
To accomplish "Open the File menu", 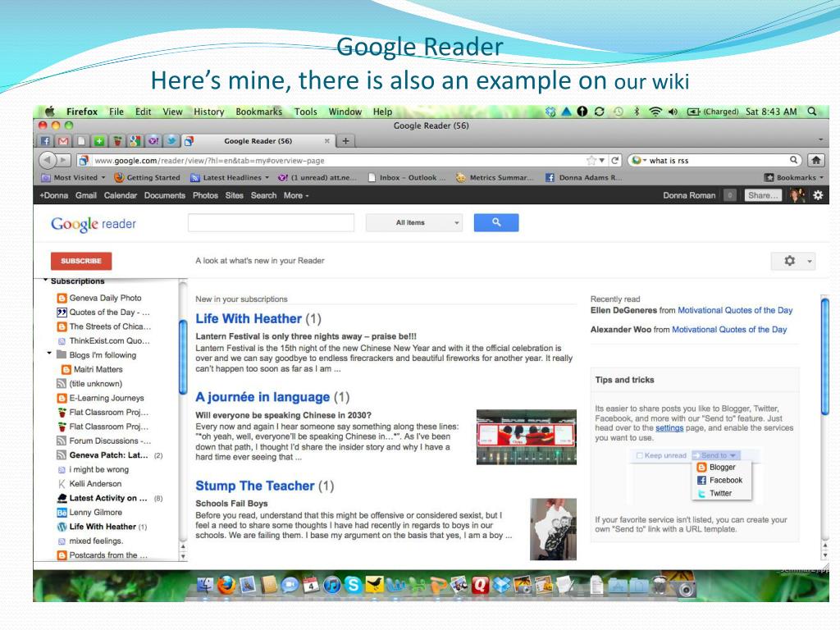I will [116, 112].
